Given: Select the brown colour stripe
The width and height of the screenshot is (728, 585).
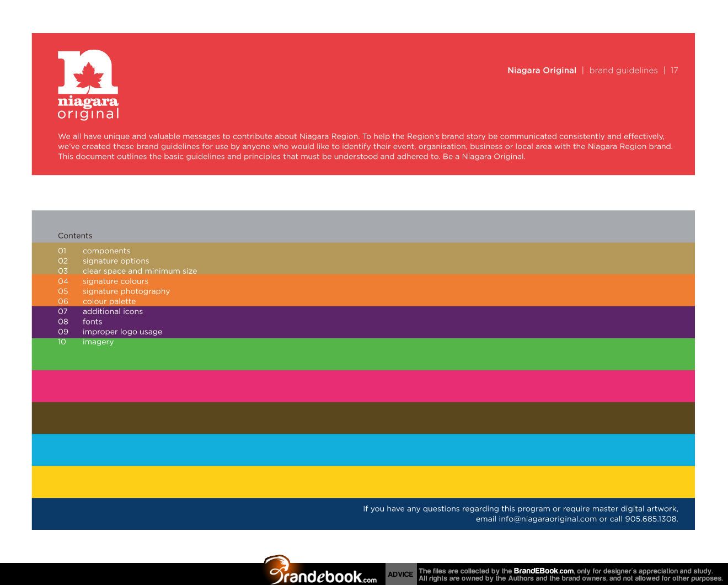Looking at the screenshot, I should pos(363,418).
